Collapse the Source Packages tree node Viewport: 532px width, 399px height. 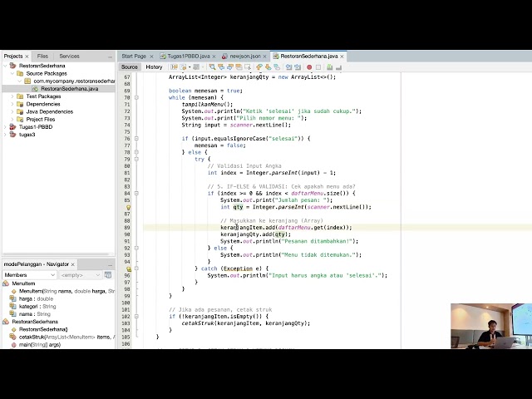tap(12, 73)
